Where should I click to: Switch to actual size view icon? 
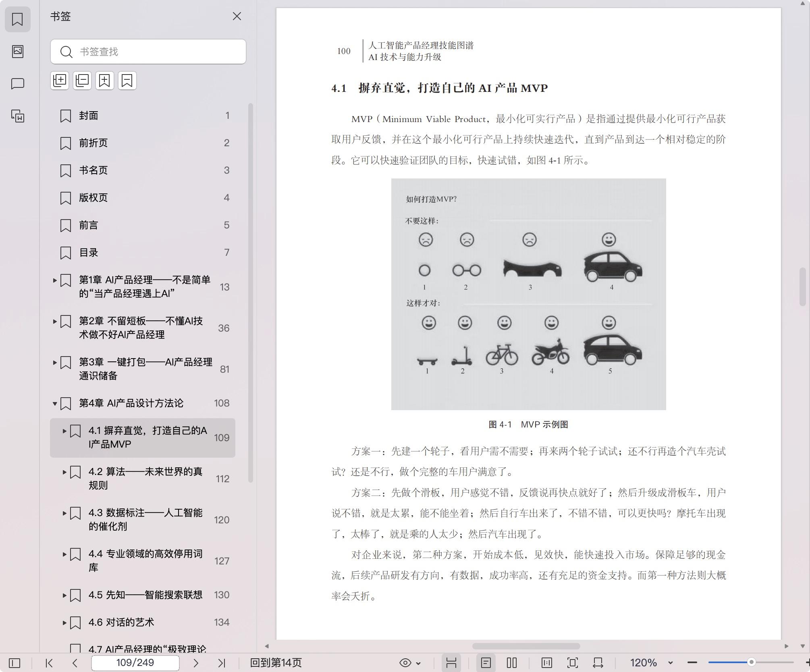547,663
